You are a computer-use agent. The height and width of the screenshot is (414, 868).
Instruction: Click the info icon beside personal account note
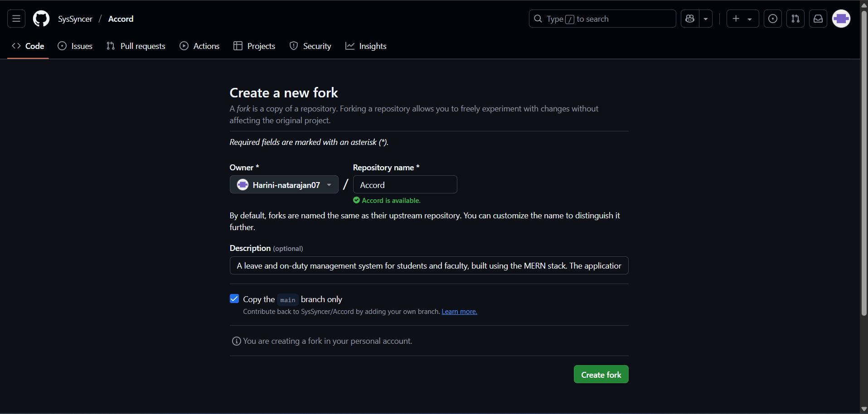(x=236, y=341)
